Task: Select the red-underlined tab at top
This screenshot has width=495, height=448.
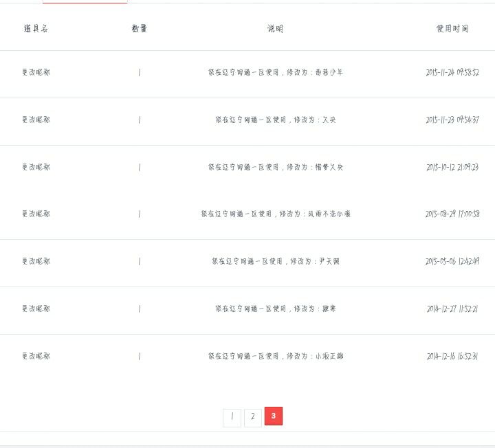Action: (85, 1)
